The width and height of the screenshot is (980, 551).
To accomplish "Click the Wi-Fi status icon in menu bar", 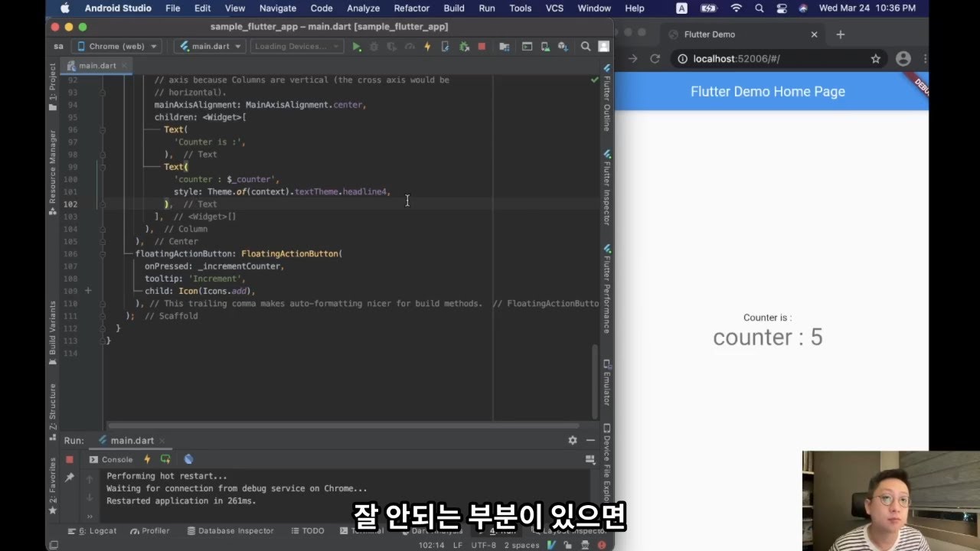I will click(x=737, y=8).
